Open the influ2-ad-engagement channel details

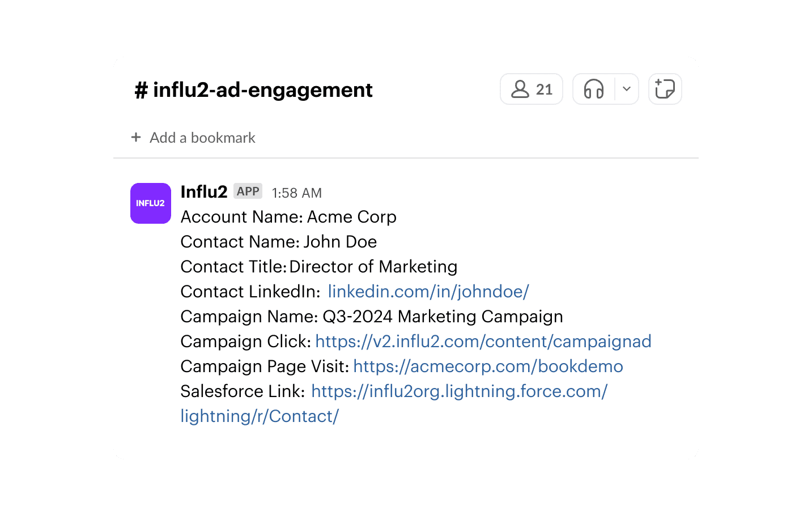254,90
